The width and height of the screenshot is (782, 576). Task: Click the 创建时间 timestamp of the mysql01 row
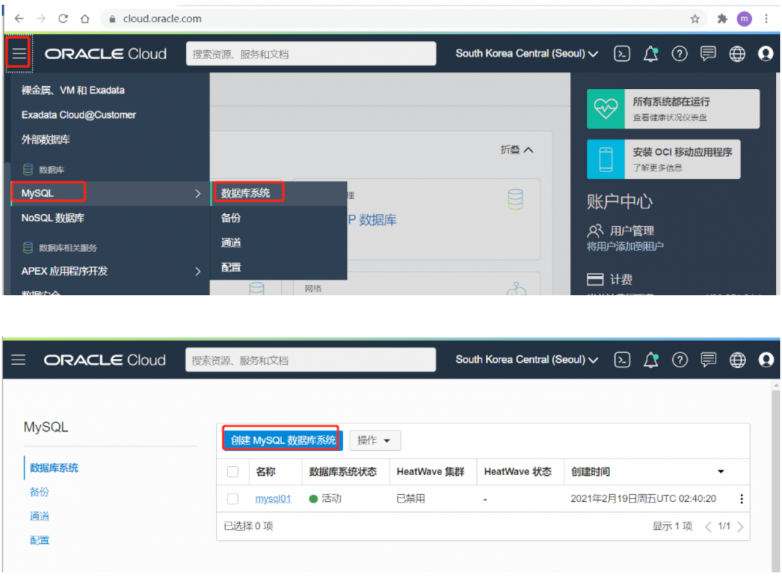pyautogui.click(x=643, y=499)
